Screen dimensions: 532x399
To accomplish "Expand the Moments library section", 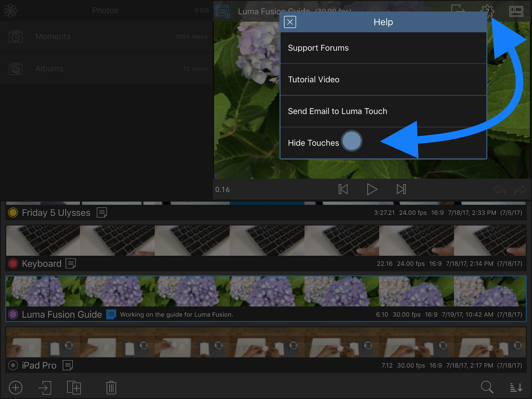I will 53,36.
